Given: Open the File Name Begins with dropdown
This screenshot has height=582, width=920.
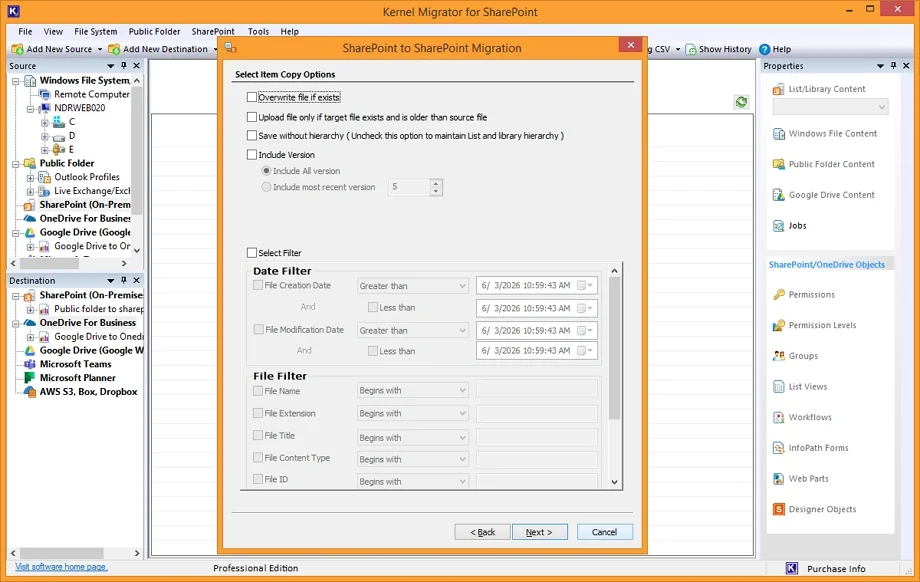Looking at the screenshot, I should [x=413, y=391].
